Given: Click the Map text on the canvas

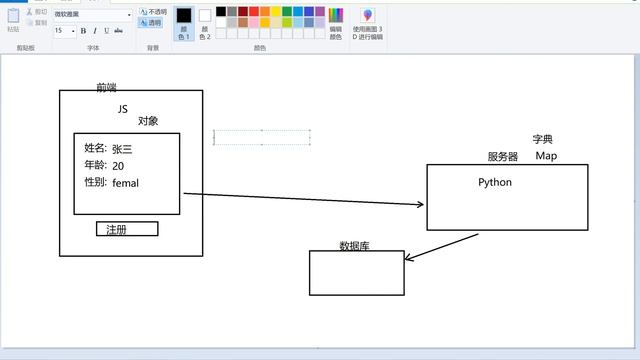Looking at the screenshot, I should point(546,156).
